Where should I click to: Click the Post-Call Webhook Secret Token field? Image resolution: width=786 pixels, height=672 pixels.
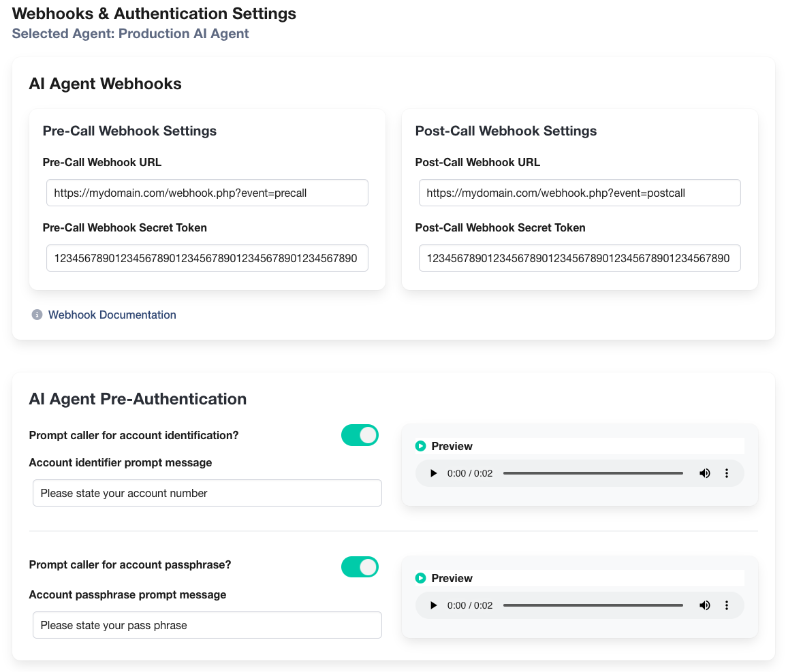580,258
